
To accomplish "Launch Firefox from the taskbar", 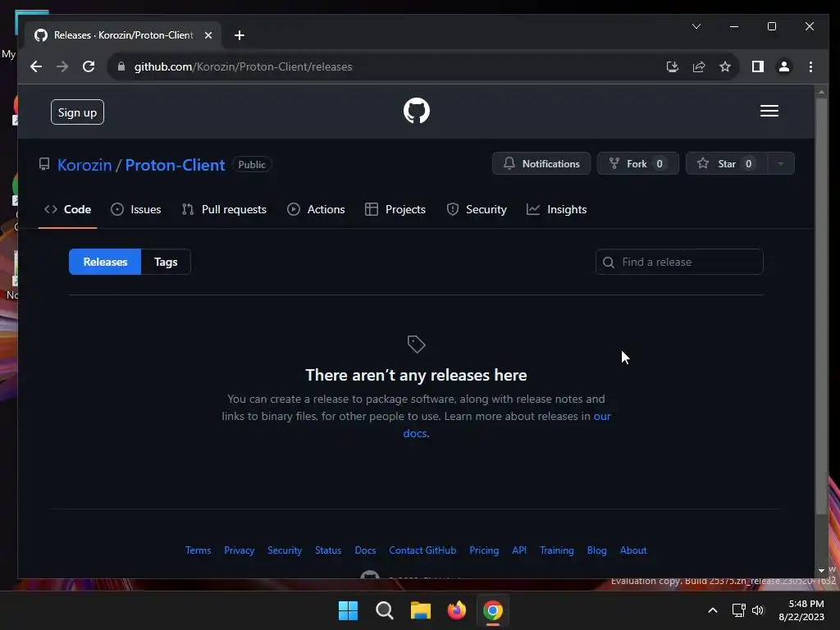I will (456, 610).
